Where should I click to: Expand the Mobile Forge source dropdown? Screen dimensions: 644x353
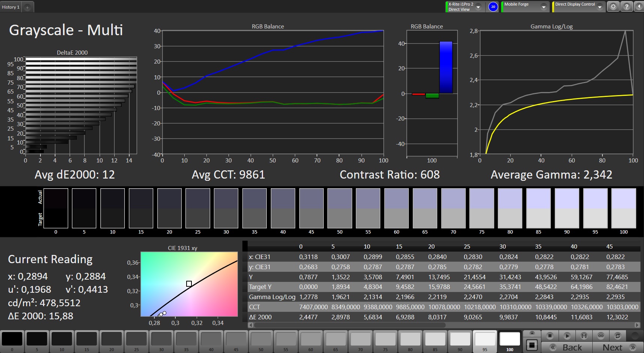[544, 7]
